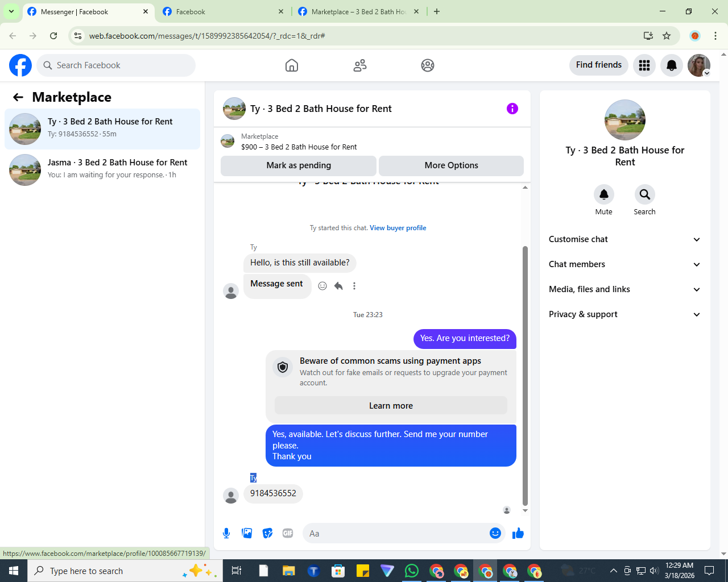Switch to the second 'Facebook' browser tab
The image size is (728, 582).
[224, 11]
